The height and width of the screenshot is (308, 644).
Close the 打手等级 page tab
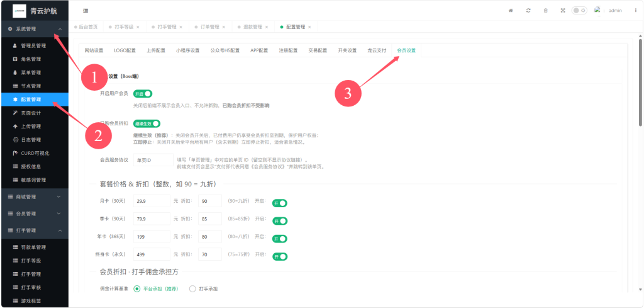click(138, 27)
